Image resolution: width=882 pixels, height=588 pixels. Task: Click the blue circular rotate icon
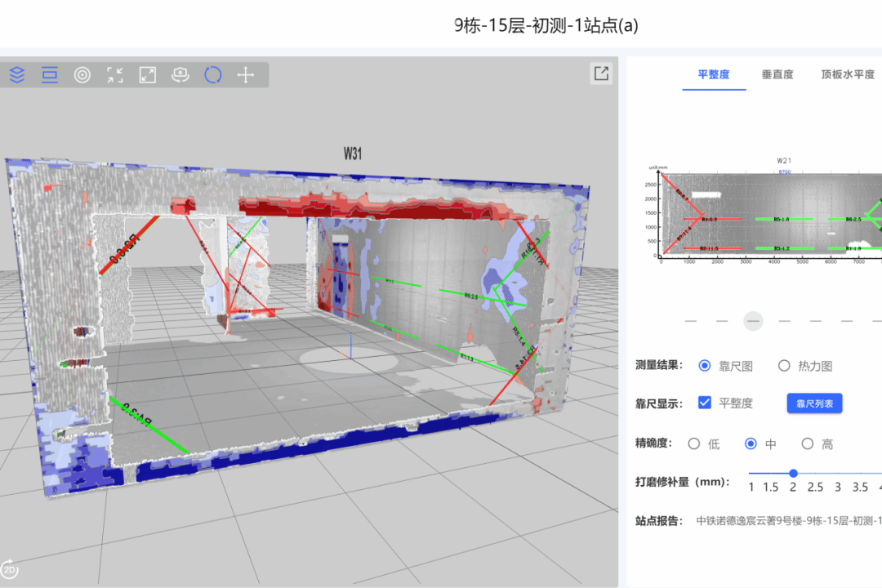pyautogui.click(x=213, y=75)
